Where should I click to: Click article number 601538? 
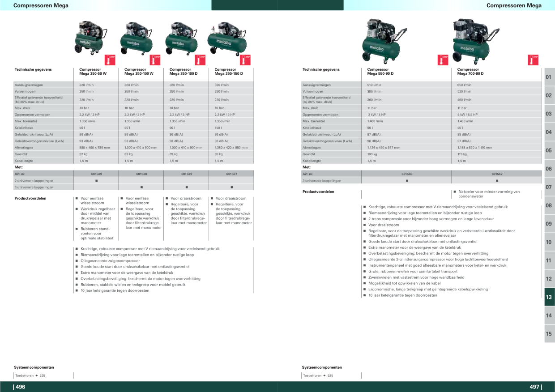coord(141,174)
